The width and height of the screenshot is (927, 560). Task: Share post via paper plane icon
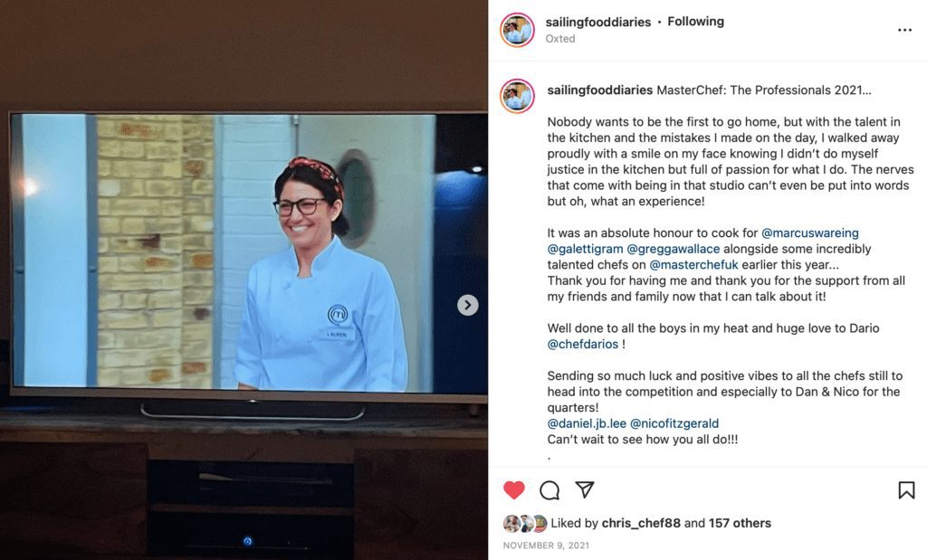point(584,489)
